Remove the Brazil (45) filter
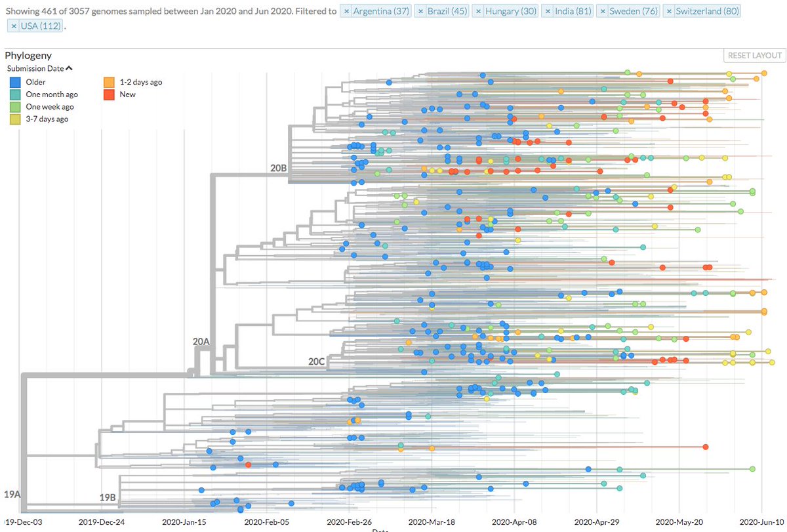 point(421,12)
